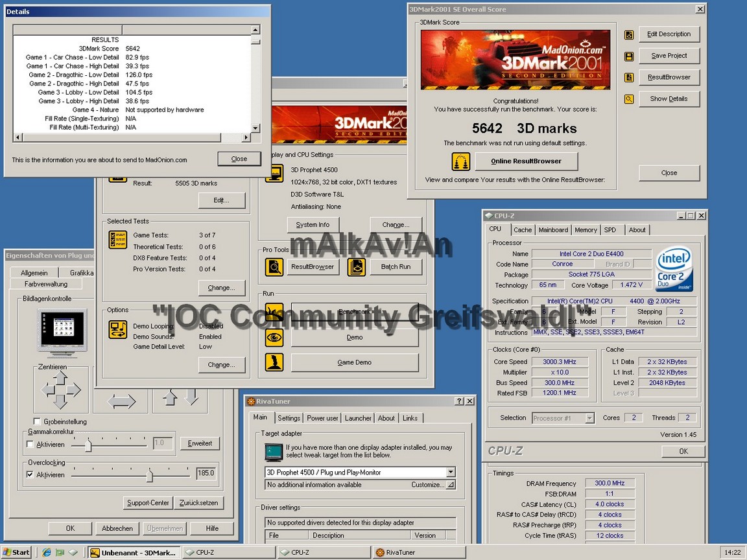Click the Details list scroll-down arrow

[255, 128]
